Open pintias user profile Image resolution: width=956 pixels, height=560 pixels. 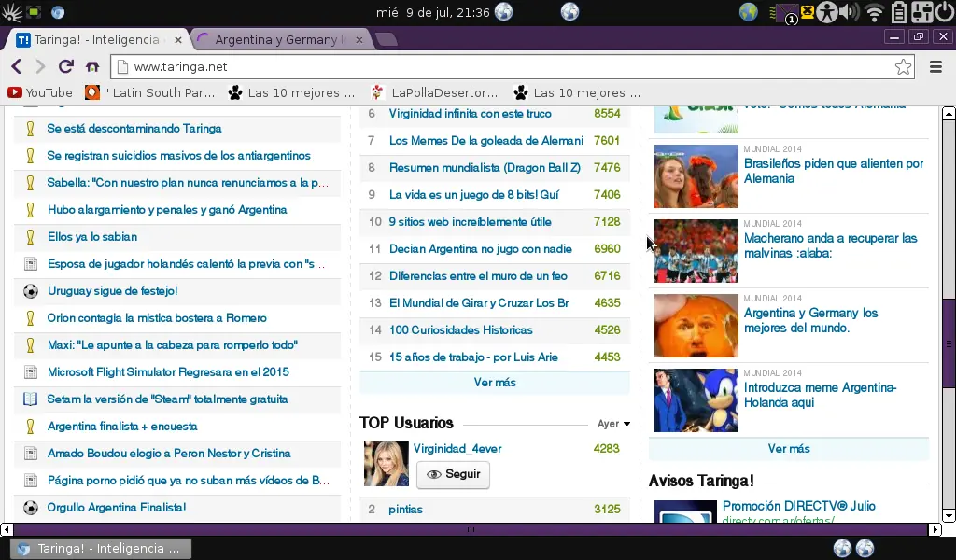click(405, 510)
